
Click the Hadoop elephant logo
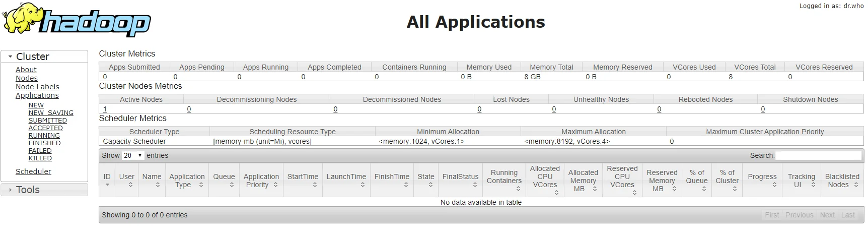click(x=77, y=20)
